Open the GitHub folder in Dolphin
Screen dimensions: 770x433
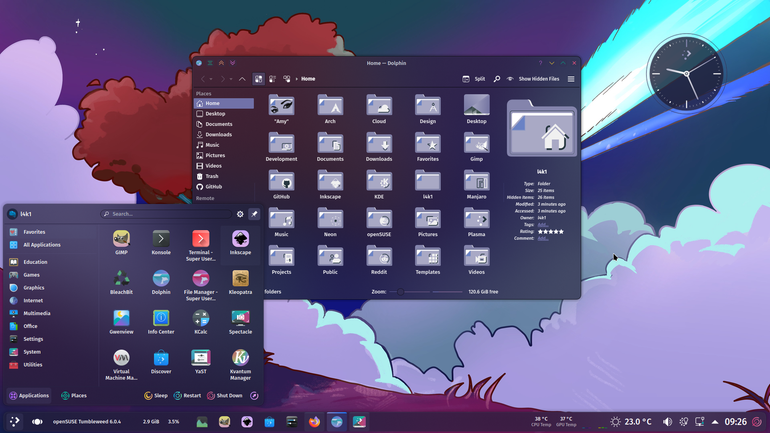[x=281, y=184]
